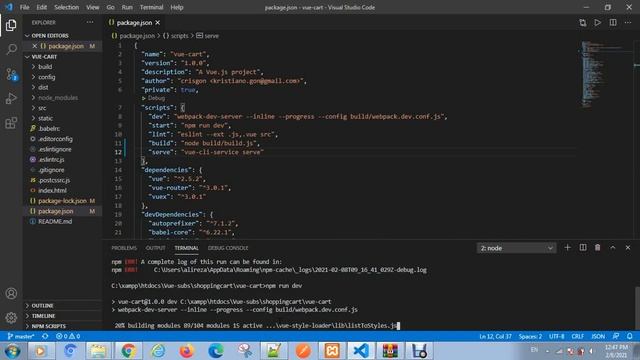Change indentation via Spaces: 2
This screenshot has height=360, width=640.
pyautogui.click(x=530, y=336)
